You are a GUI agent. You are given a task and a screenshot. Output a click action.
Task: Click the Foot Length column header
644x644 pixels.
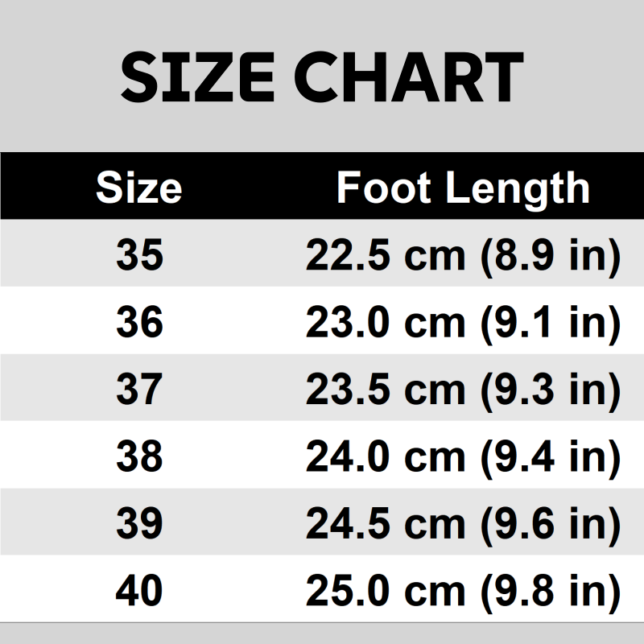pos(463,188)
